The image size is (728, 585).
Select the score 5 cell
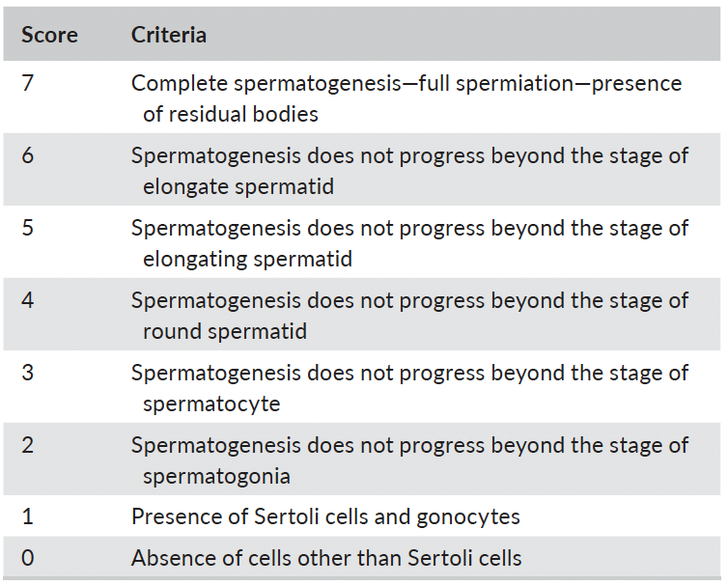(27, 228)
